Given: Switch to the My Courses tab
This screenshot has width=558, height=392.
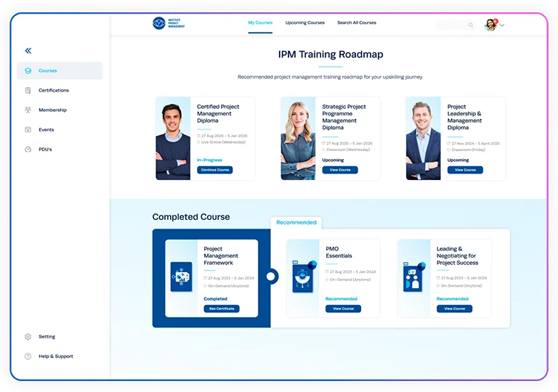Looking at the screenshot, I should 260,23.
